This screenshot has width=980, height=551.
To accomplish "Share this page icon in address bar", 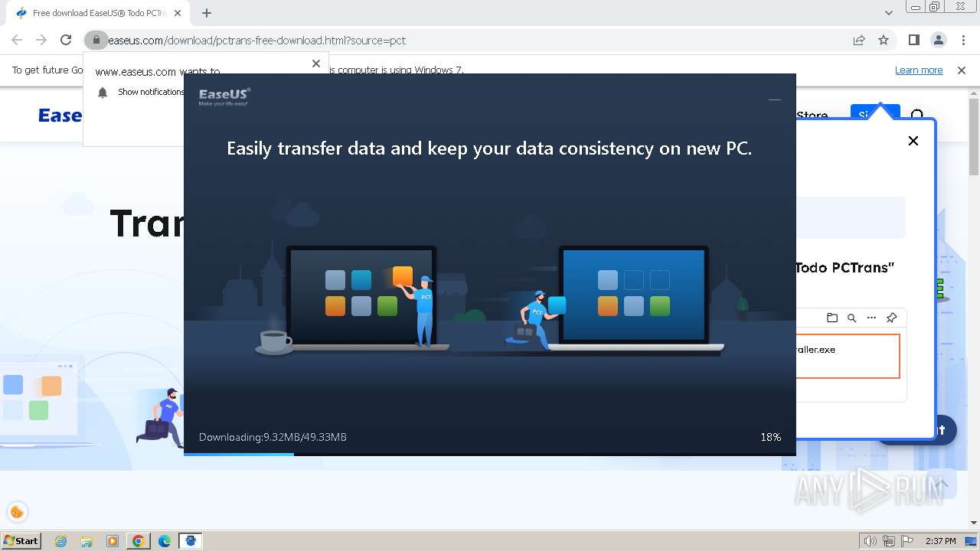I will pyautogui.click(x=859, y=40).
